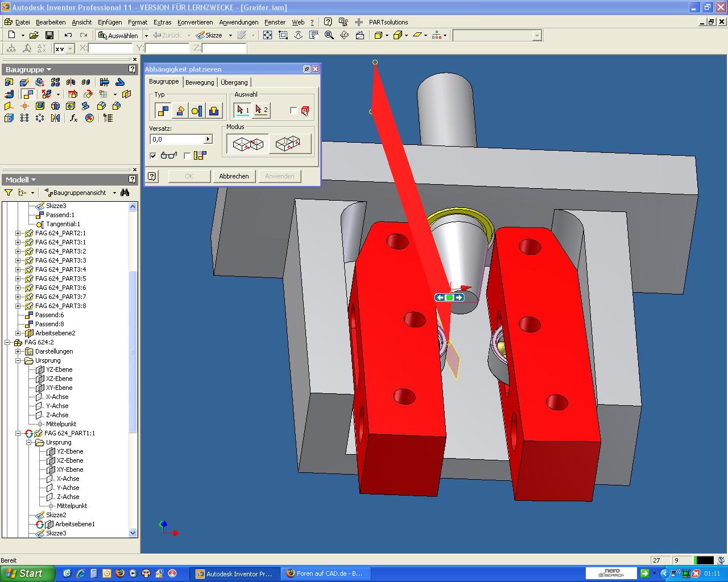The height and width of the screenshot is (582, 728).
Task: Switch to the Übergang tab
Action: tap(234, 82)
